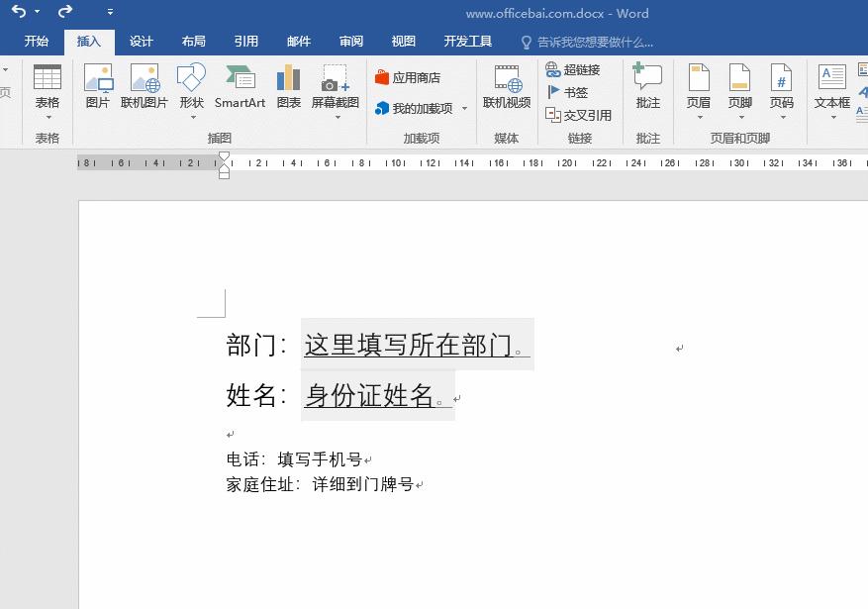Screen dimensions: 868x609
Task: Switch to the 邮件 ribbon tab
Action: (x=298, y=42)
